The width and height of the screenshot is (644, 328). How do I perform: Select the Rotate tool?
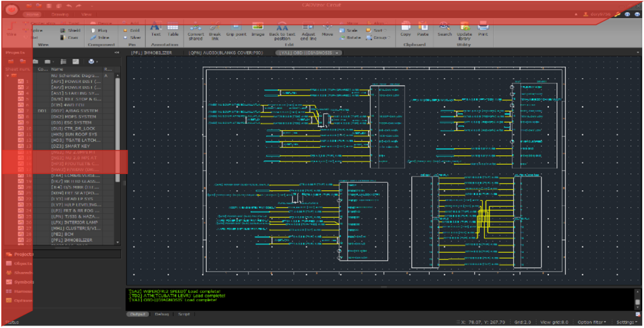(350, 37)
